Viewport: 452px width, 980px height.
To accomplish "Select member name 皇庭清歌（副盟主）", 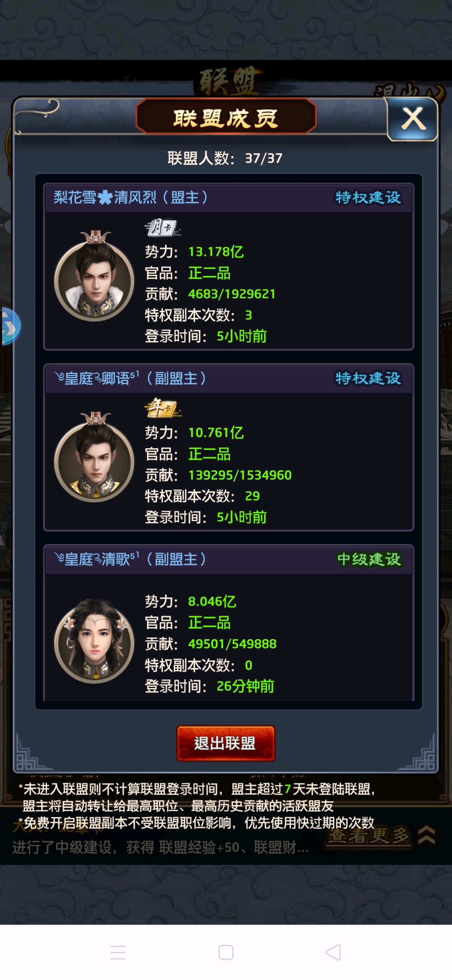I will [x=130, y=559].
